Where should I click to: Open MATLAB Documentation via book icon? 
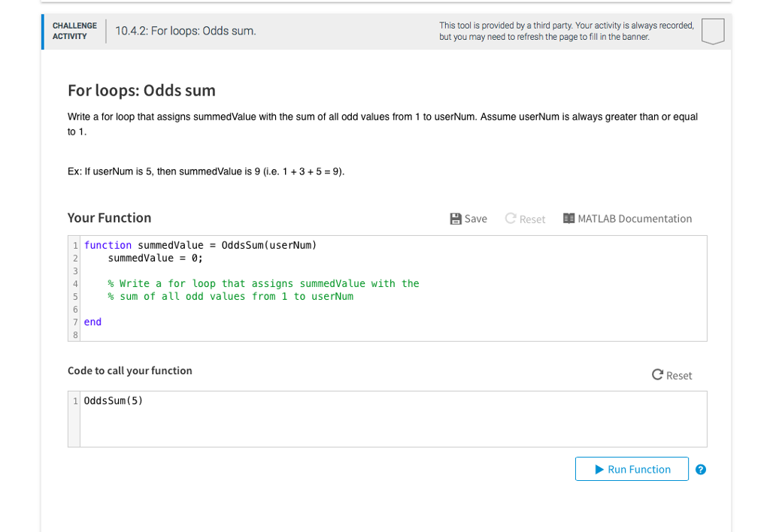point(569,219)
